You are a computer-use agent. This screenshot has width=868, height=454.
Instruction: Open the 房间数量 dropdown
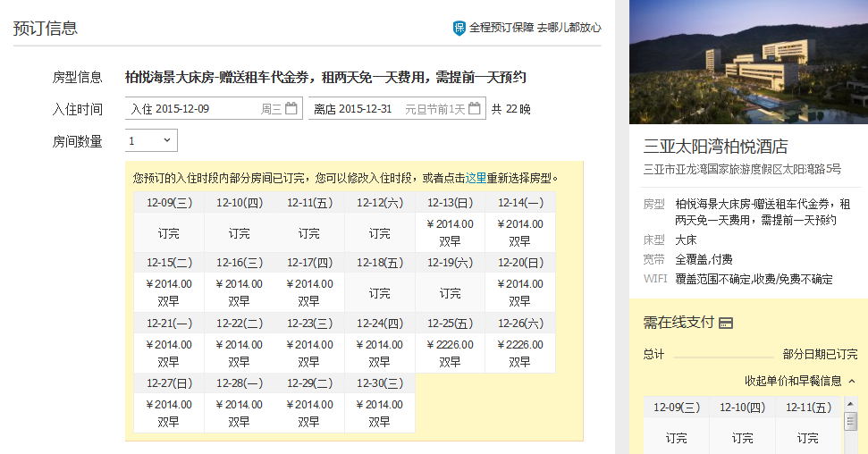pyautogui.click(x=151, y=141)
